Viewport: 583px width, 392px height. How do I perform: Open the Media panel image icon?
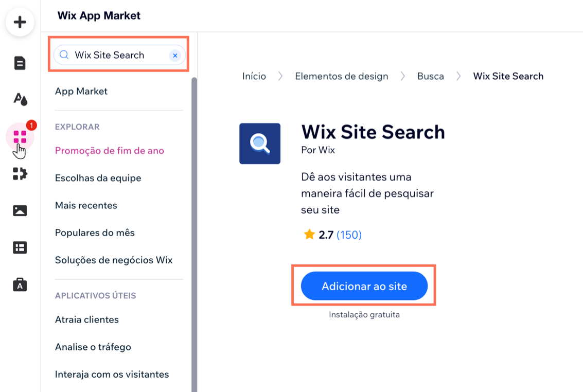tap(20, 210)
